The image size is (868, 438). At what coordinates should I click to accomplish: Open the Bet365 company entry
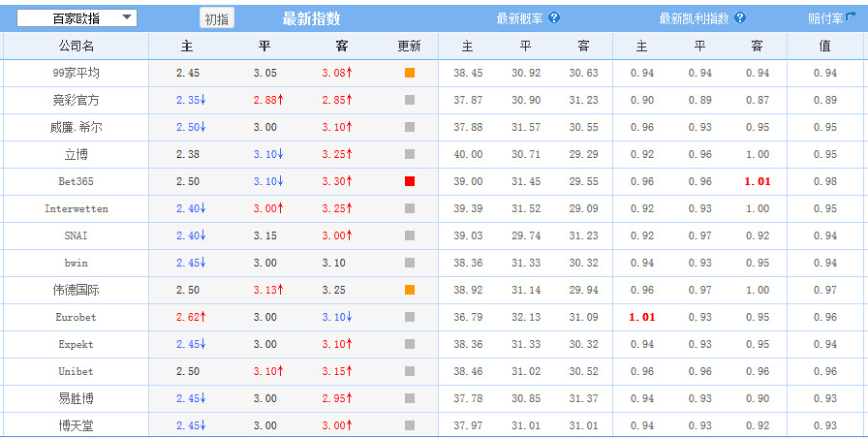click(x=77, y=181)
